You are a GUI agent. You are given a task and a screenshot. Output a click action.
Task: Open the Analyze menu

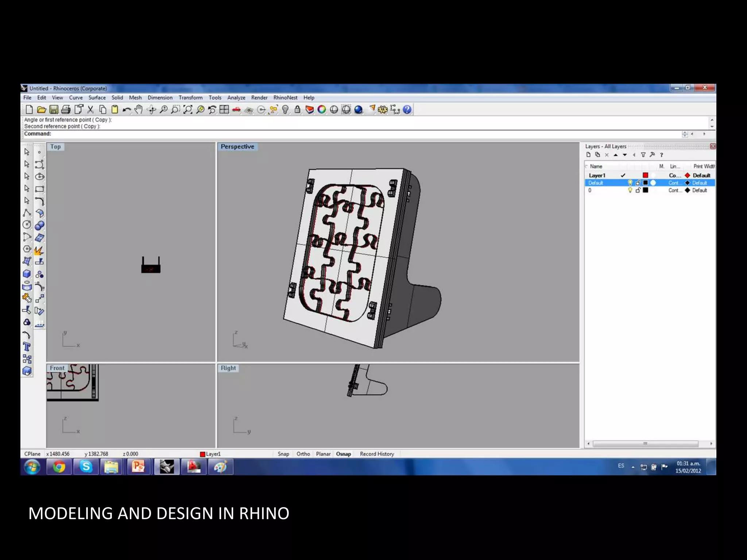(236, 98)
